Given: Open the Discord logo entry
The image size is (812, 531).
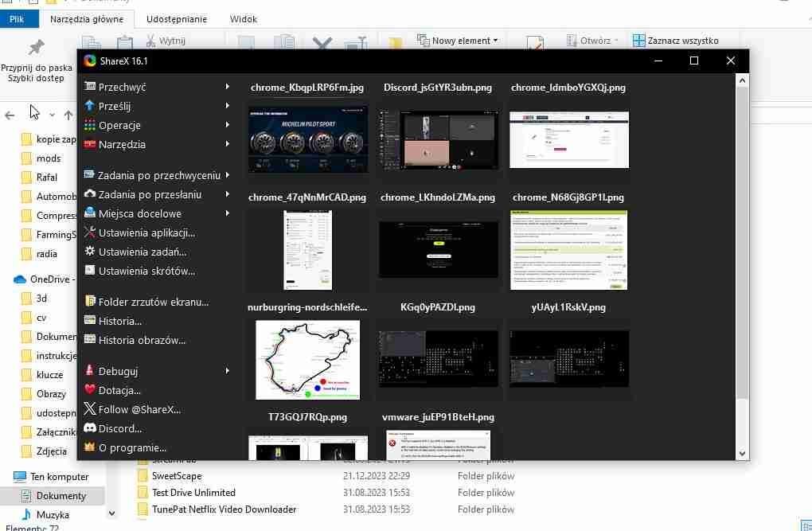Looking at the screenshot, I should click(x=90, y=428).
